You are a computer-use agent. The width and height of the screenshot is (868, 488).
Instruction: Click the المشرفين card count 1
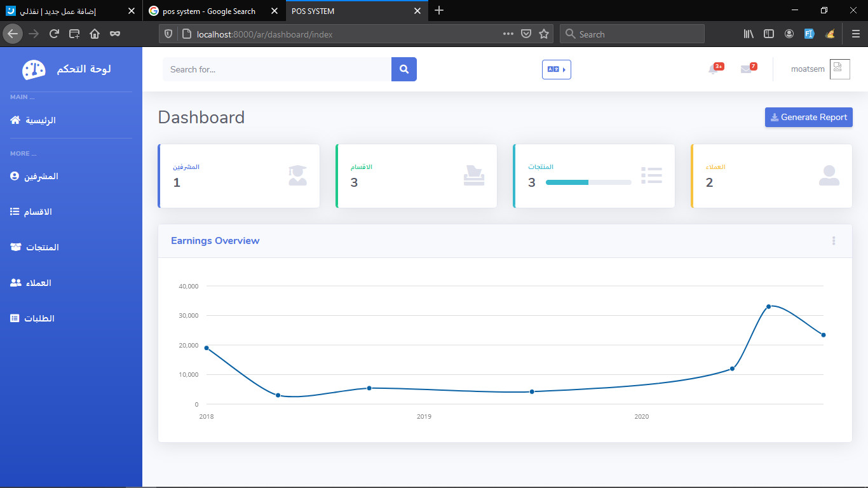coord(177,183)
